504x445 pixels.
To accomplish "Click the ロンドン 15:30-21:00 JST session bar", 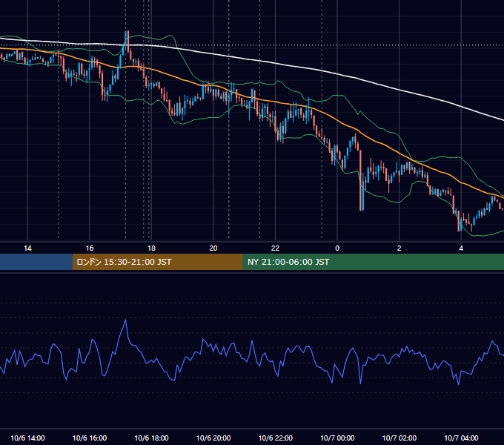I will [x=157, y=262].
